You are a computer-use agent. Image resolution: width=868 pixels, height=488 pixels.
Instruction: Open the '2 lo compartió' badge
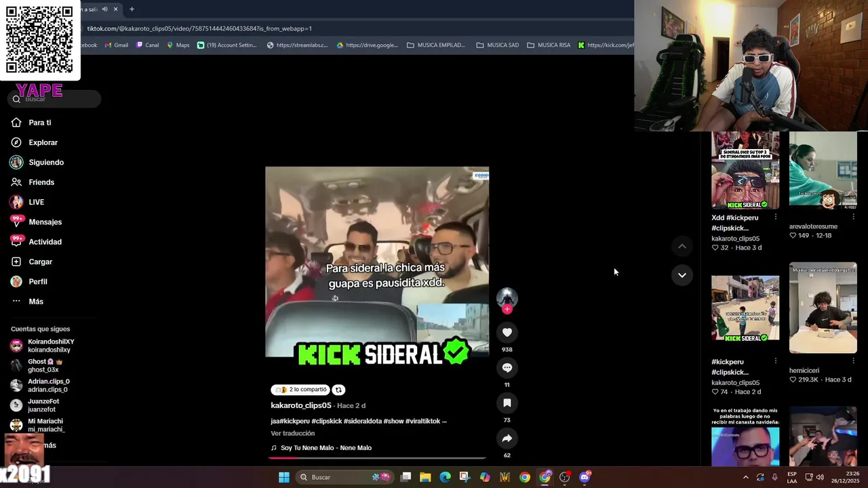tap(300, 390)
